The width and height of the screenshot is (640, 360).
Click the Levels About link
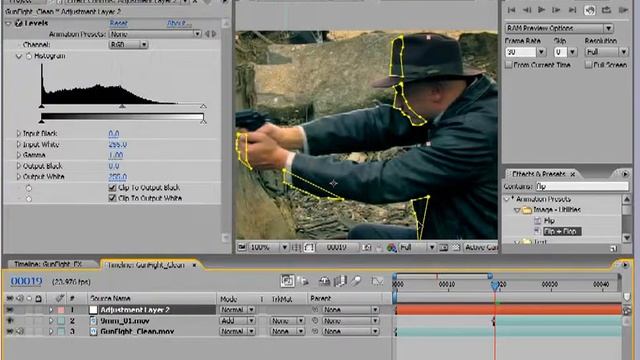(x=179, y=23)
